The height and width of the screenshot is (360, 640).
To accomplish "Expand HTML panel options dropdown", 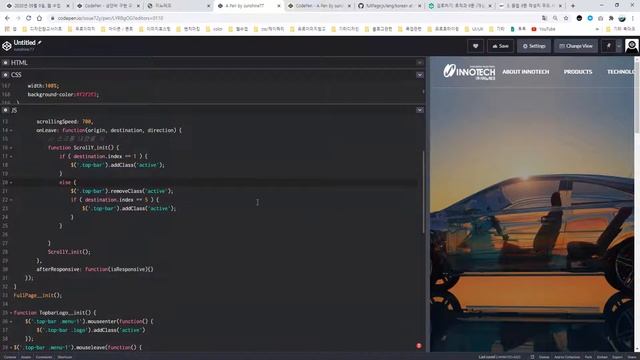I will 420,62.
